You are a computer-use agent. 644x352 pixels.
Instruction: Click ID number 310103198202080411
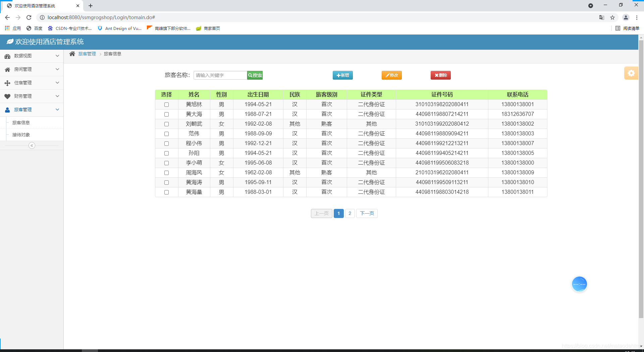coord(442,104)
